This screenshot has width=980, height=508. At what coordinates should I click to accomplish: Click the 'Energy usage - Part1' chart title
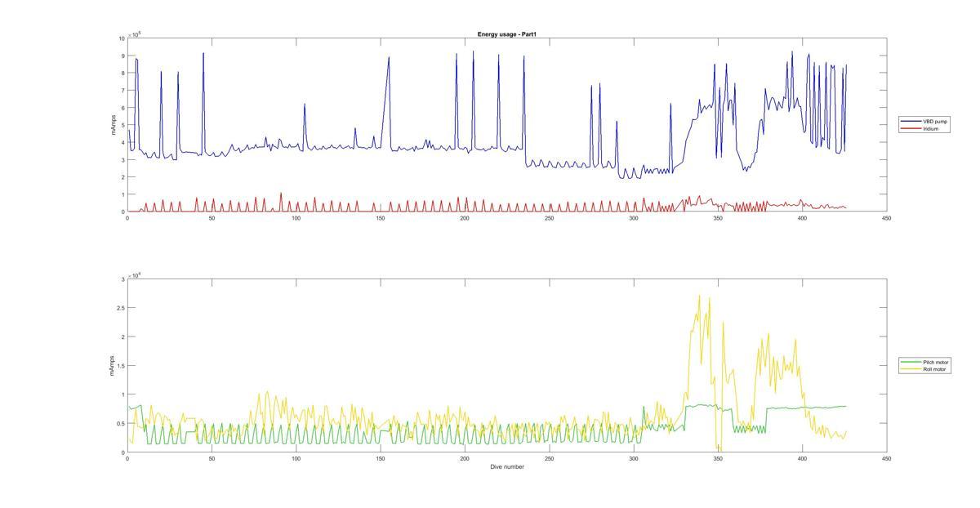click(x=507, y=34)
